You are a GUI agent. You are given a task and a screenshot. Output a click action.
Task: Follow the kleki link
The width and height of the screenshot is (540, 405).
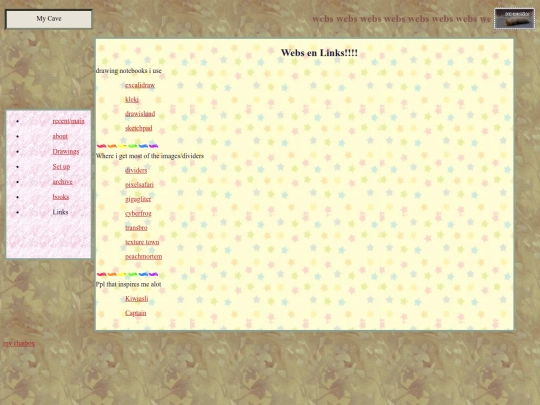(132, 100)
